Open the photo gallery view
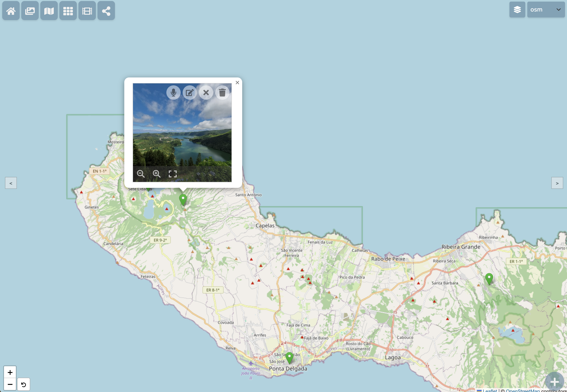The height and width of the screenshot is (392, 567). pyautogui.click(x=30, y=10)
